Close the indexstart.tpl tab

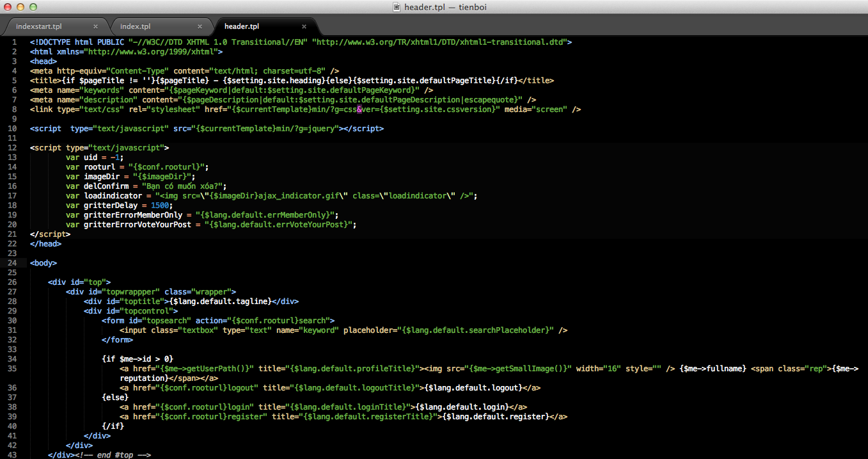pos(95,26)
